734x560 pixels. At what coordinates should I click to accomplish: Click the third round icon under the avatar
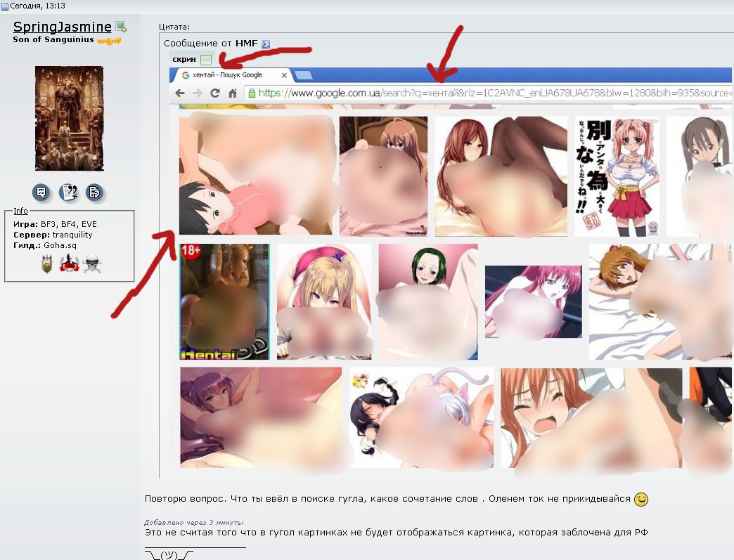coord(94,192)
